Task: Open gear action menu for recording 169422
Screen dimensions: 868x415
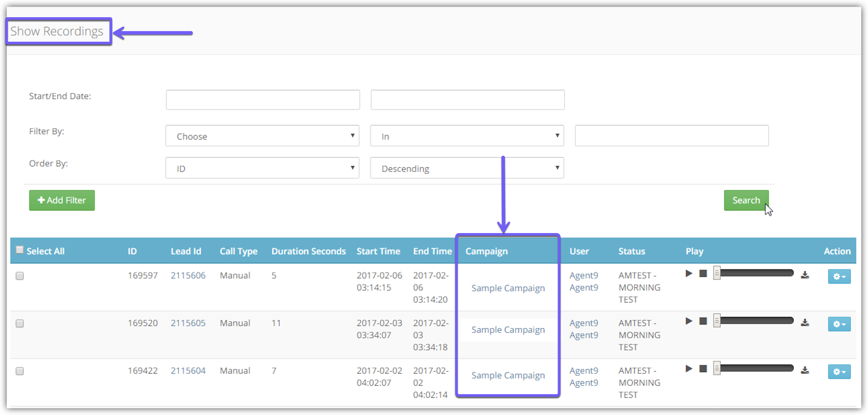Action: [x=839, y=371]
